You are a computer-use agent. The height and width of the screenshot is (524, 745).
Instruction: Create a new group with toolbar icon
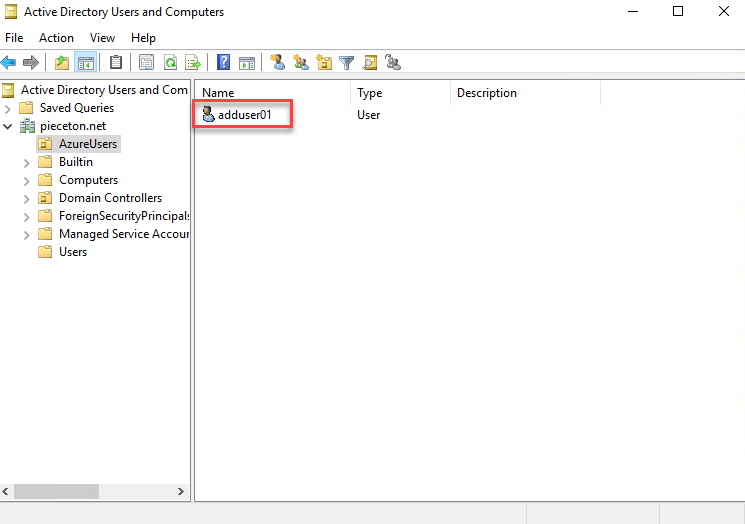point(301,62)
